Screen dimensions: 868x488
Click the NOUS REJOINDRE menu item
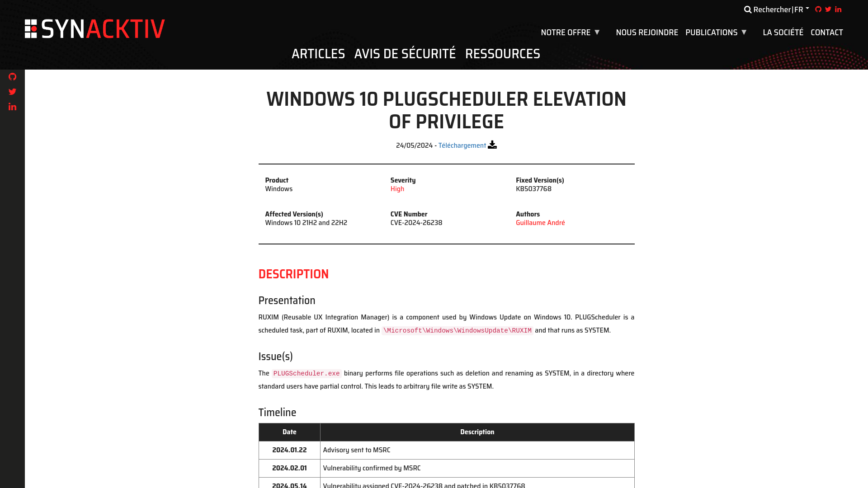click(x=647, y=32)
